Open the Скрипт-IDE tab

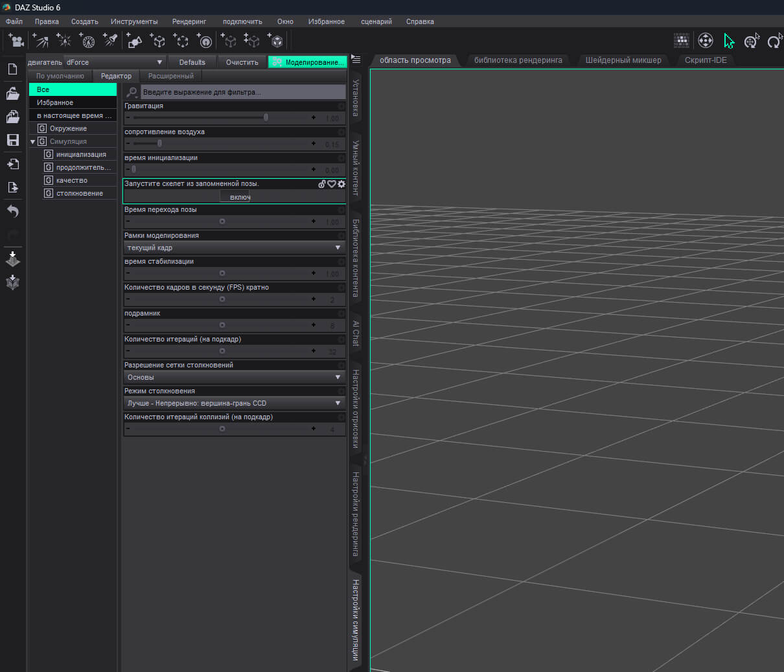pyautogui.click(x=706, y=60)
